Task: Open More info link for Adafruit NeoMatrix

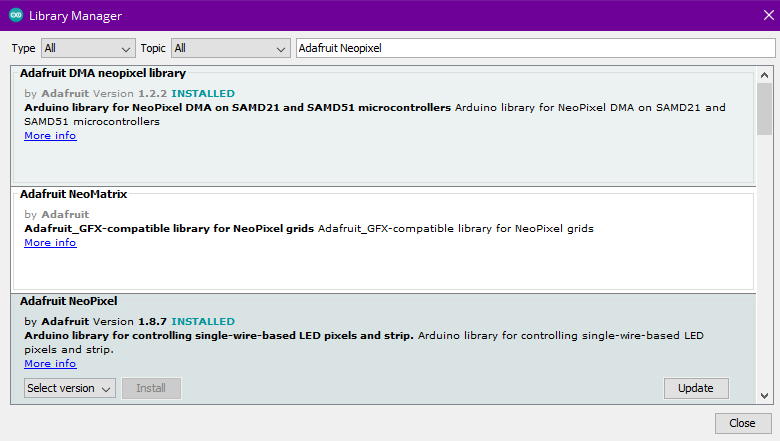Action: [50, 243]
